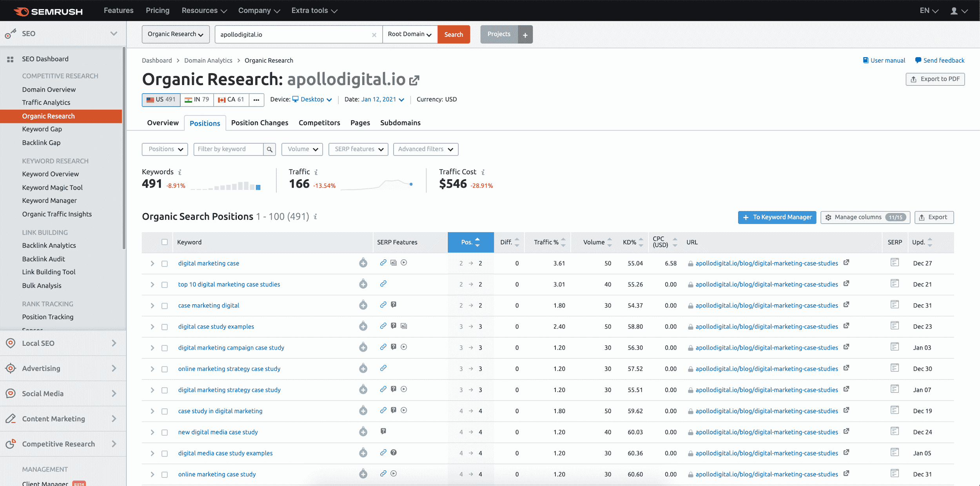The height and width of the screenshot is (486, 980).
Task: Open the Jan 12, 2021 date dropdown
Action: (383, 99)
